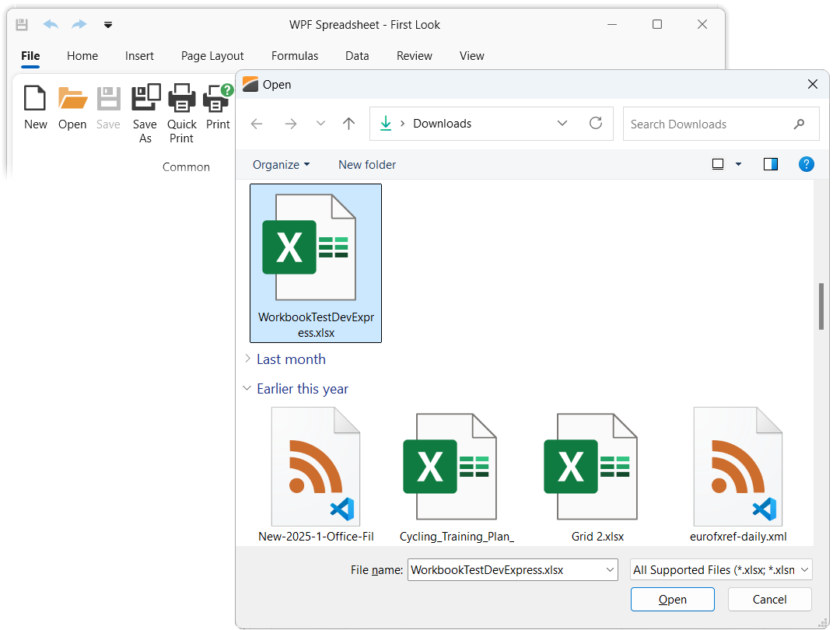840x630 pixels.
Task: Open the All Supported Files filter dropdown
Action: point(805,570)
